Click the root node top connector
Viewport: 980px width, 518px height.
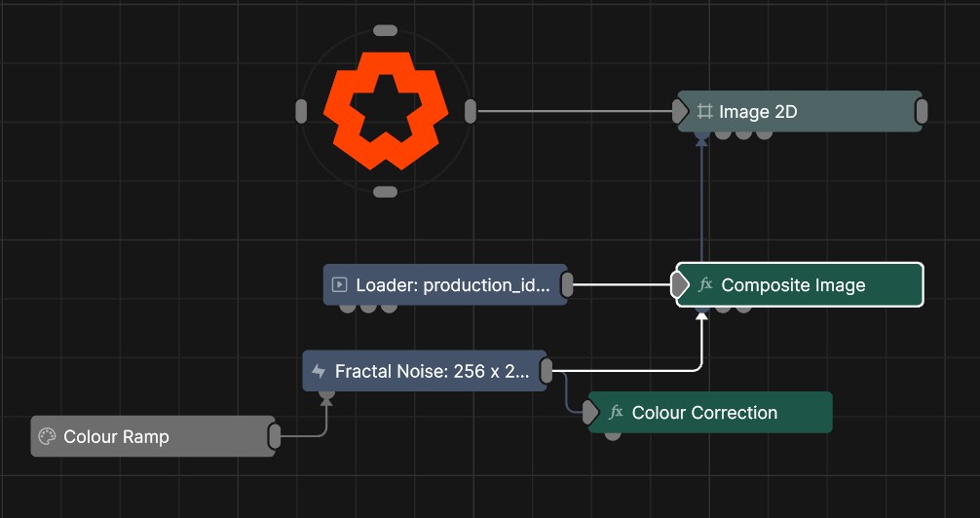(x=386, y=30)
